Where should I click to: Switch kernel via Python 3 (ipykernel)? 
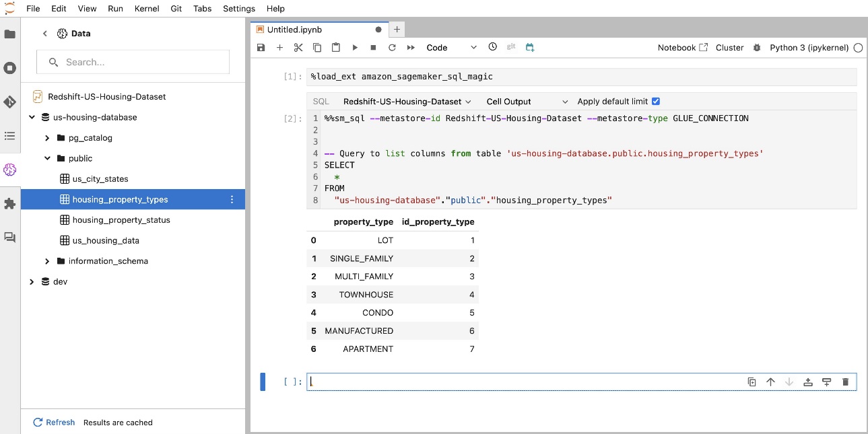(809, 48)
